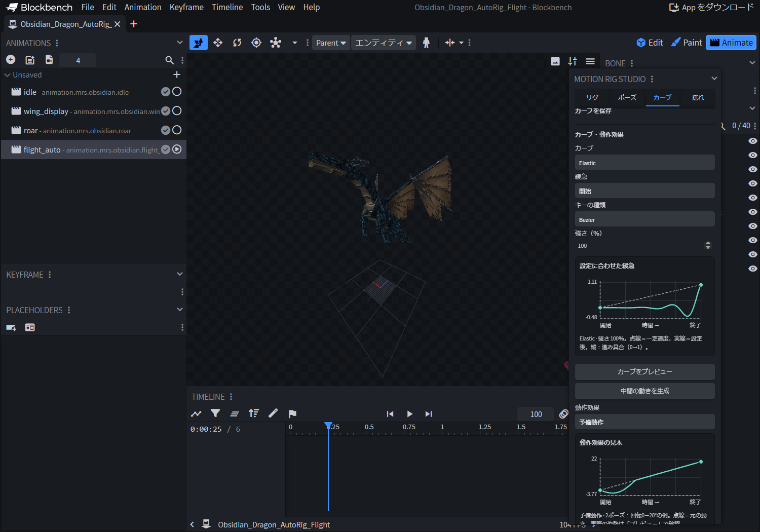The height and width of the screenshot is (532, 760).
Task: Toggle playback circle for roar animation
Action: 177,130
